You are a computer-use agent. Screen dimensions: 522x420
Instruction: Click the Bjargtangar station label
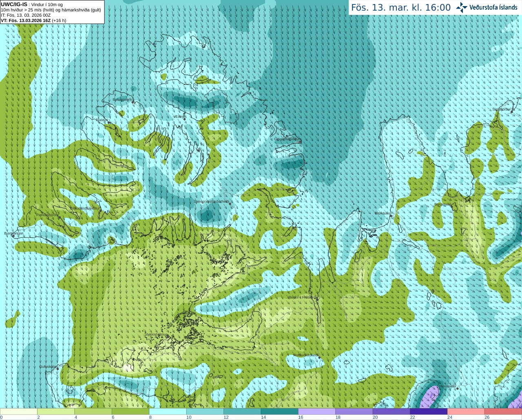13,233
